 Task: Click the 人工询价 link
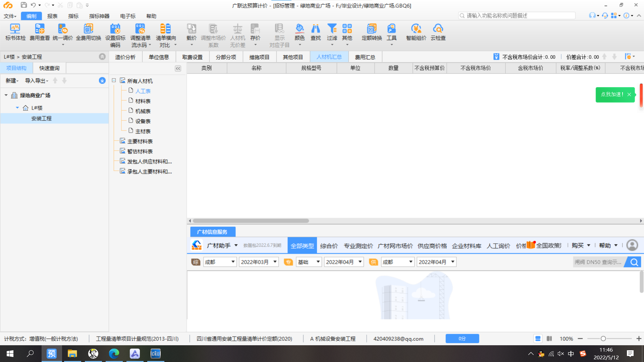498,246
